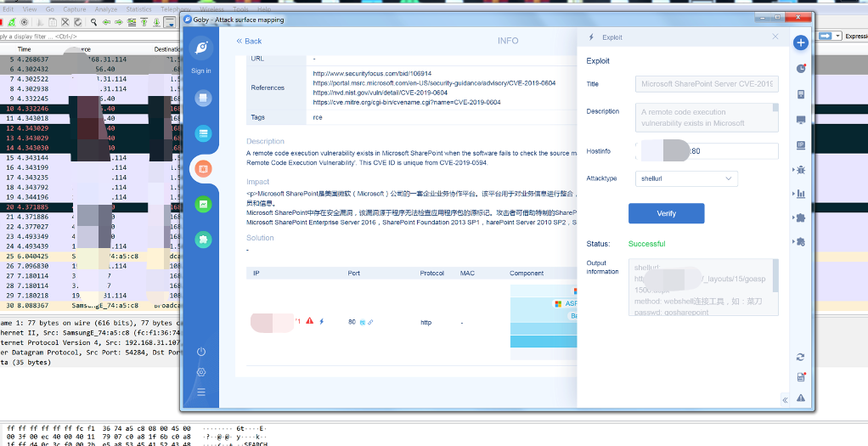Open the monitor icon in right rail
Screen dimensions: 868x446
click(x=800, y=120)
